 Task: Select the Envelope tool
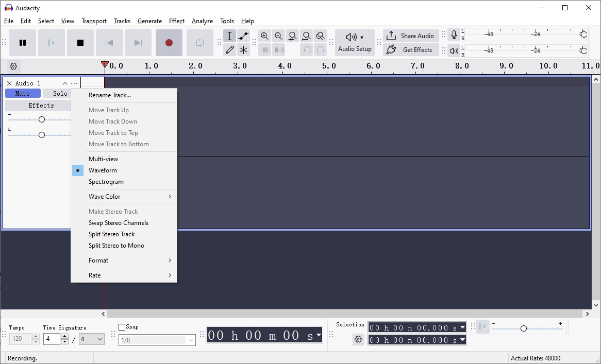click(243, 36)
